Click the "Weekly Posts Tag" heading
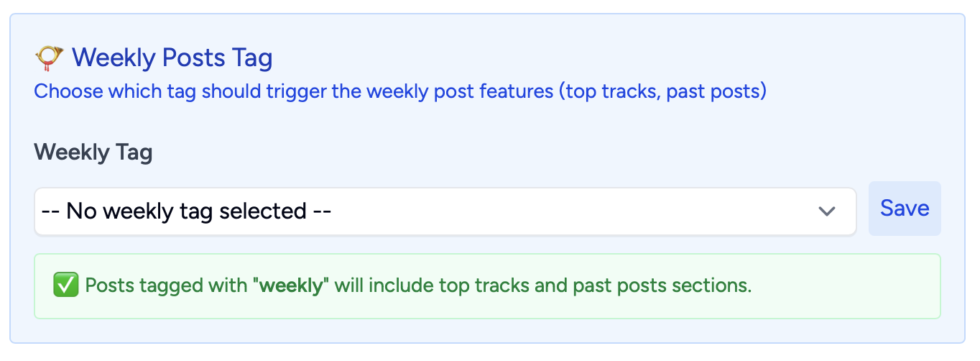Screen dimensions: 980x361 tap(172, 58)
